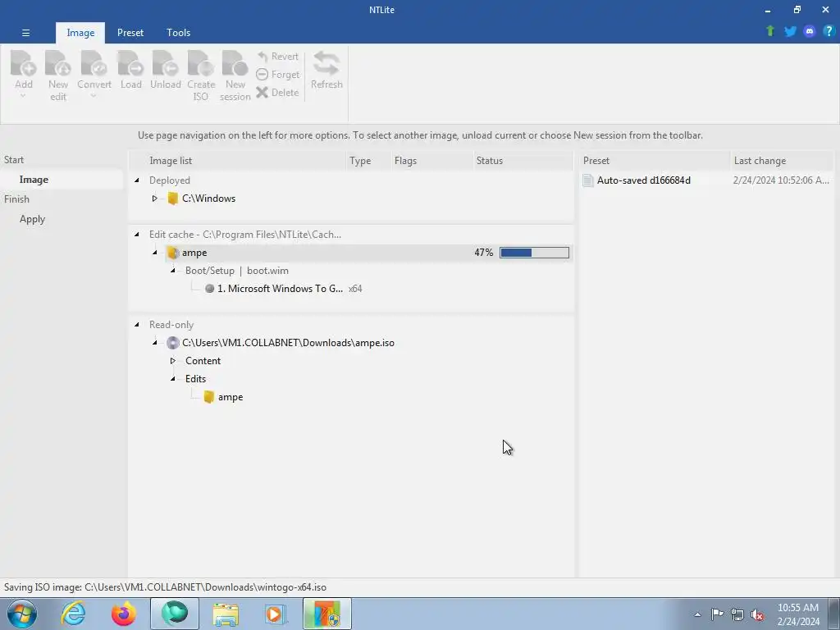Open File Explorer from taskbar
The width and height of the screenshot is (840, 630).
pos(226,614)
